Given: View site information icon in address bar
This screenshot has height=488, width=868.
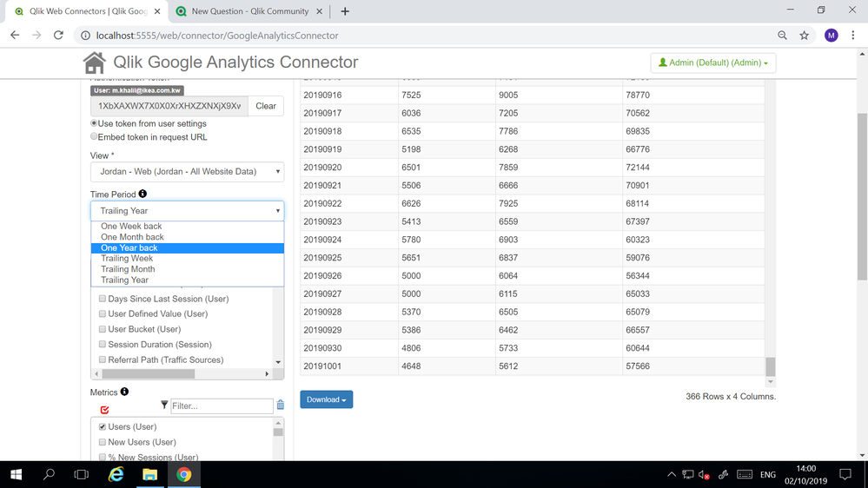Looking at the screenshot, I should point(85,36).
